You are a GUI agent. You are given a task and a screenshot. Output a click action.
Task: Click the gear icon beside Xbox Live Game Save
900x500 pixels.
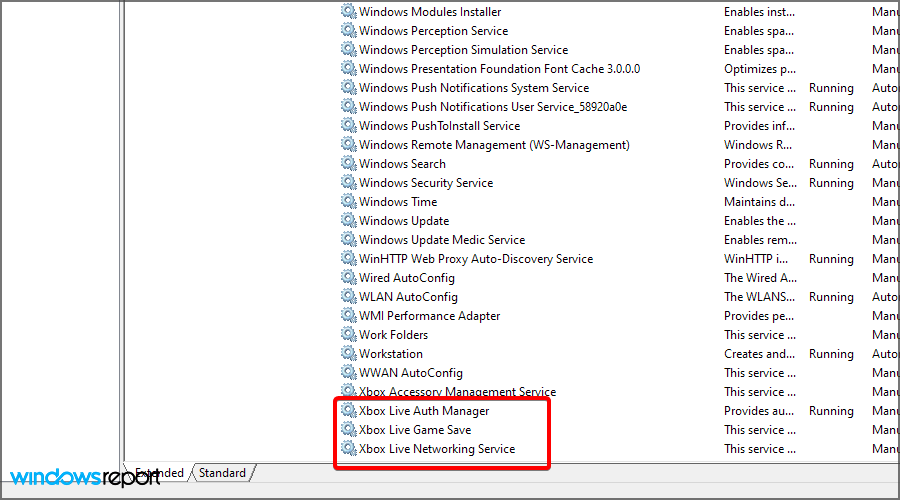click(x=348, y=429)
